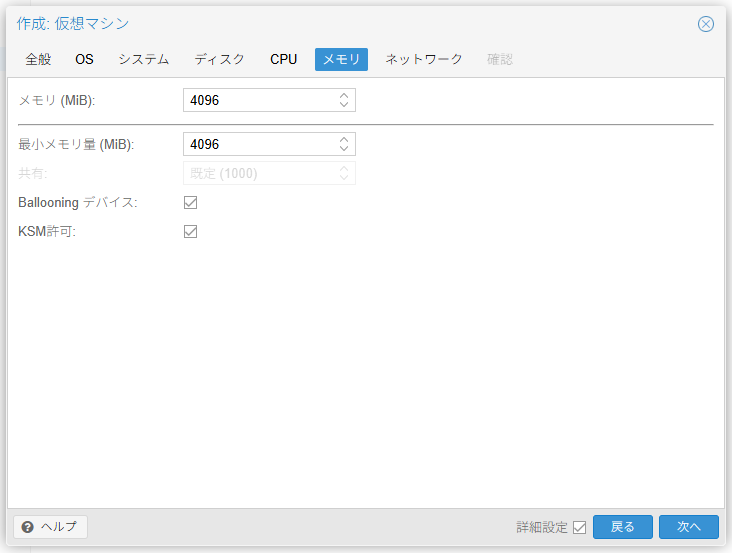Click the ヘルプ question mark icon
The width and height of the screenshot is (732, 553).
point(28,527)
